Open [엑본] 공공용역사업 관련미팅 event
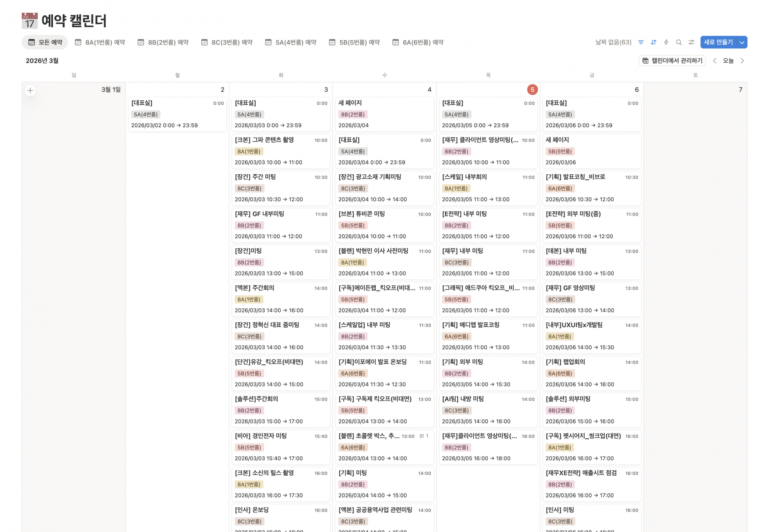The image size is (761, 532). pyautogui.click(x=384, y=517)
